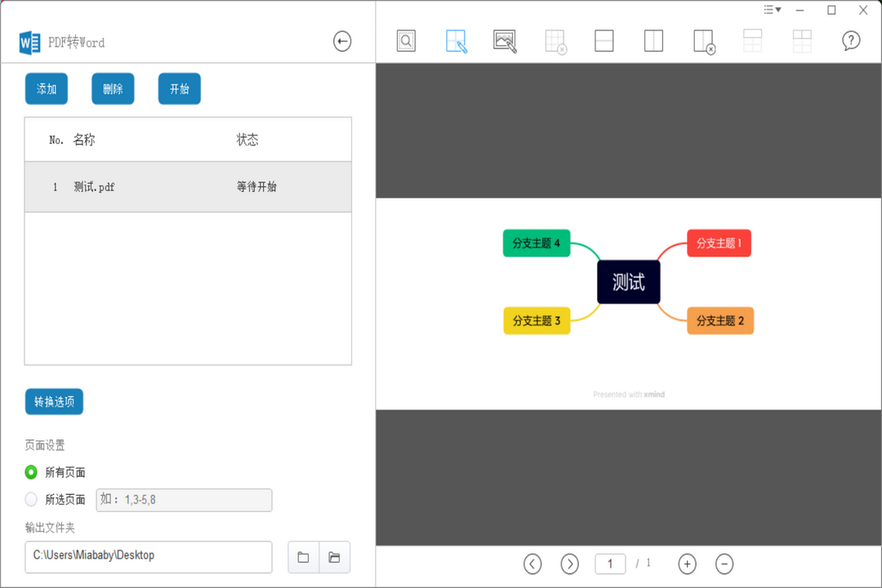Select the area marking tool in the toolbar
This screenshot has height=588, width=882.
pos(456,40)
